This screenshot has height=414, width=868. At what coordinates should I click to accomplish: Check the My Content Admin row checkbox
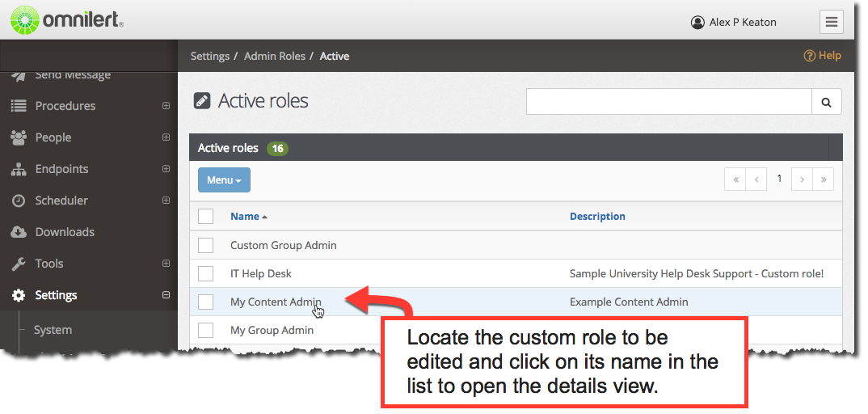click(x=206, y=302)
